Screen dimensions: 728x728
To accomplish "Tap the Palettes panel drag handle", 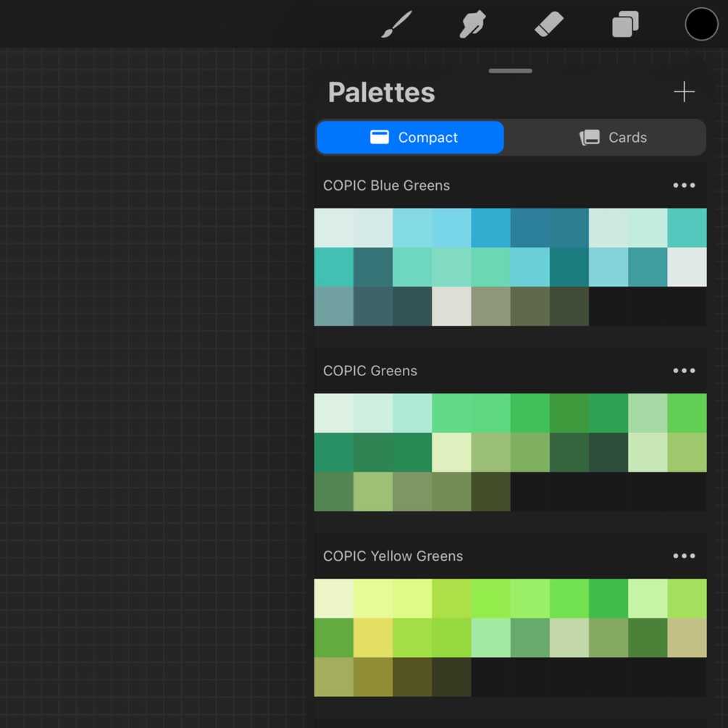I will (x=510, y=71).
